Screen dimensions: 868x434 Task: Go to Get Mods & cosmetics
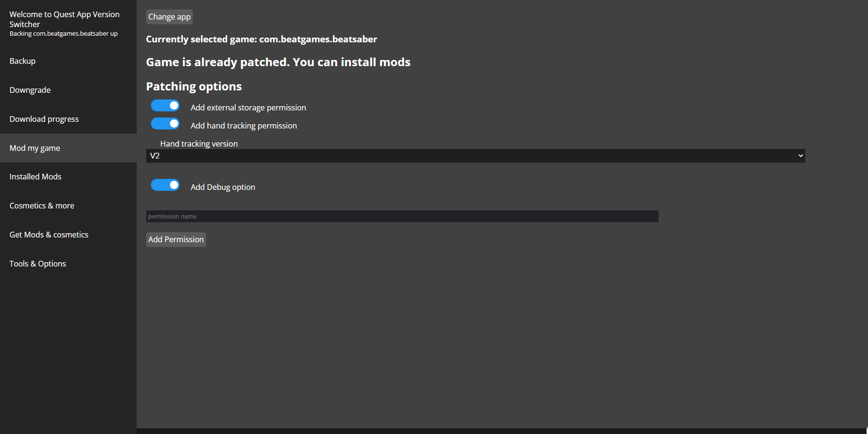[x=49, y=235]
